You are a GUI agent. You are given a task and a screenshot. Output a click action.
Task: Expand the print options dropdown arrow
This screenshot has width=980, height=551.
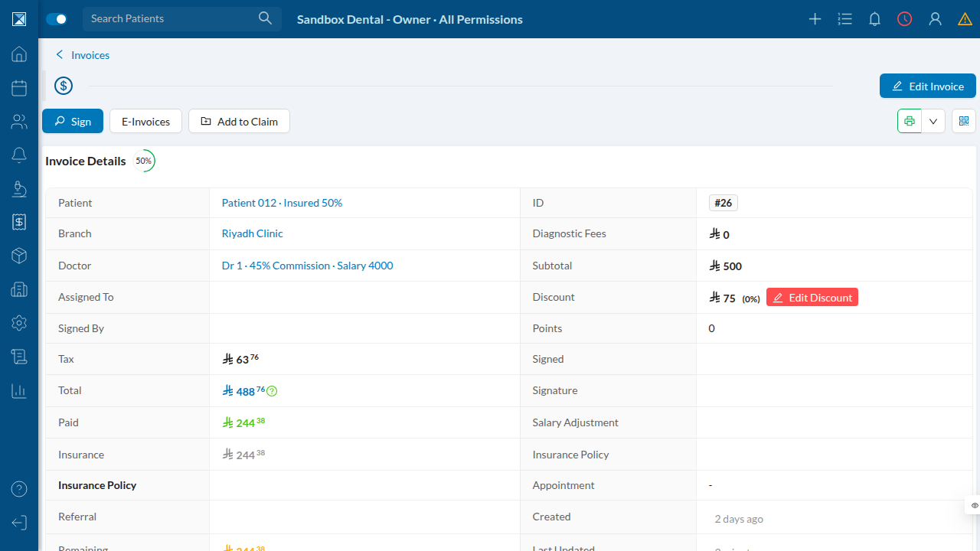click(x=933, y=121)
